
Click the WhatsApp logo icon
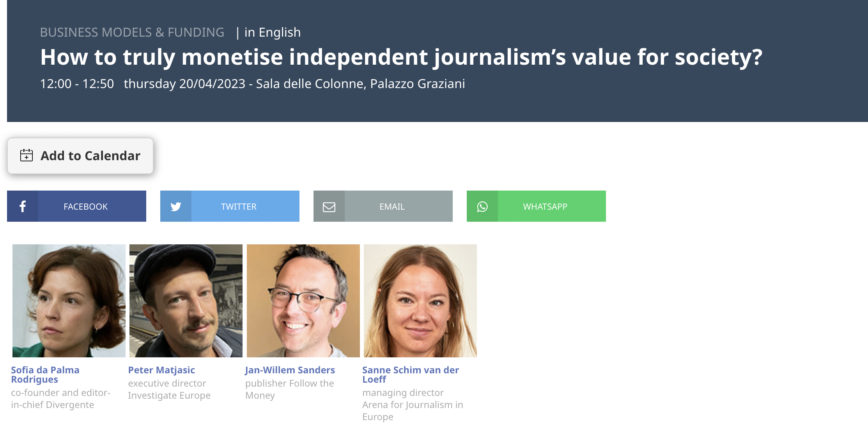[482, 207]
